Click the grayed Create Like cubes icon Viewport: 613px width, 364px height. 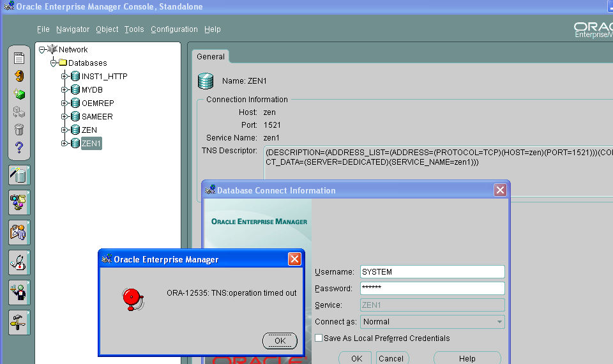pyautogui.click(x=19, y=112)
